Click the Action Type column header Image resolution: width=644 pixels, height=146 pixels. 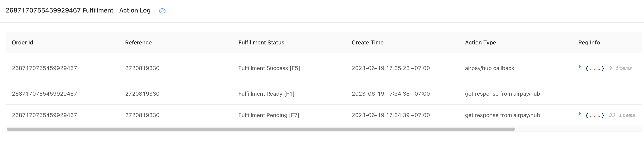pyautogui.click(x=480, y=42)
